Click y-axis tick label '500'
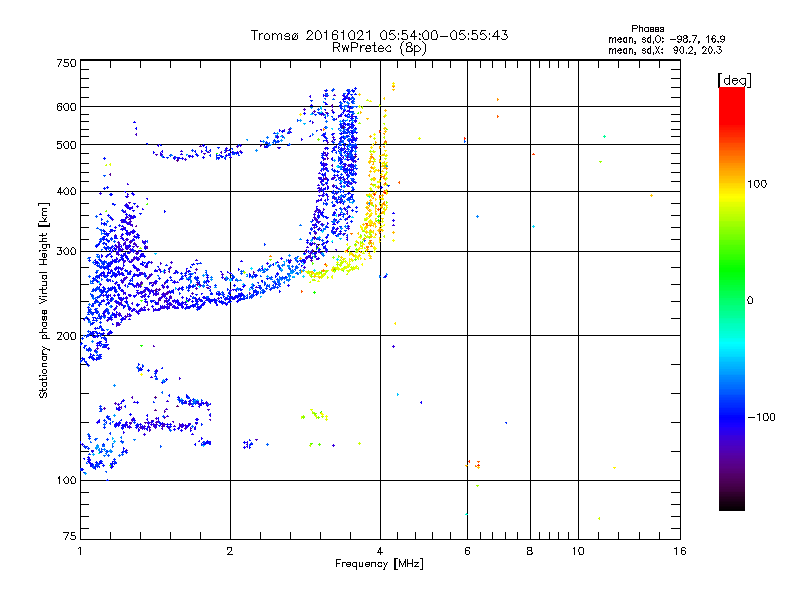This screenshot has height=600, width=800. coord(66,145)
